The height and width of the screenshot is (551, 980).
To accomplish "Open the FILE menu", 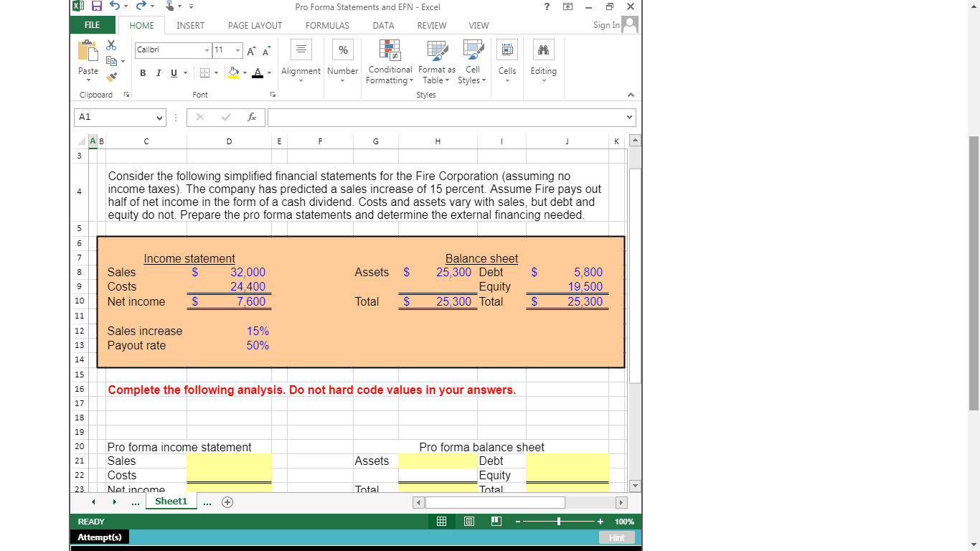I will click(92, 24).
